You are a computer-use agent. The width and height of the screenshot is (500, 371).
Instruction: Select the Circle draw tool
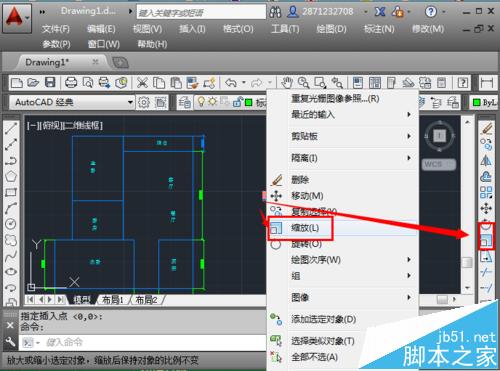tap(11, 224)
